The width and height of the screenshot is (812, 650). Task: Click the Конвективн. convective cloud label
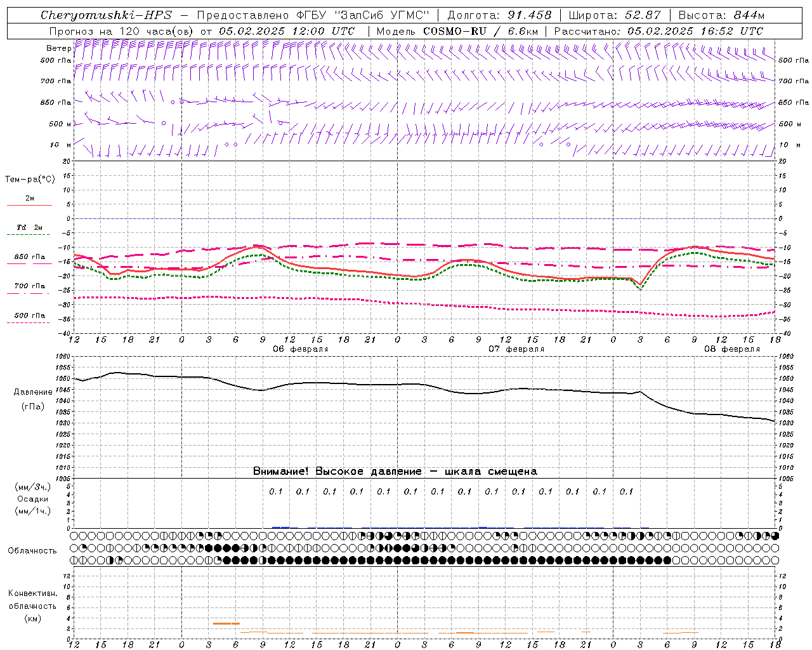click(x=32, y=594)
